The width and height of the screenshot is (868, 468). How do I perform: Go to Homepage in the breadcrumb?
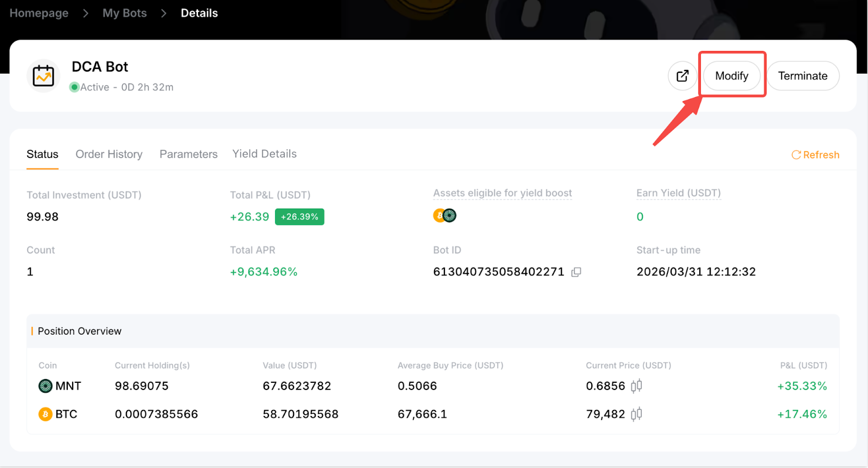[x=39, y=13]
